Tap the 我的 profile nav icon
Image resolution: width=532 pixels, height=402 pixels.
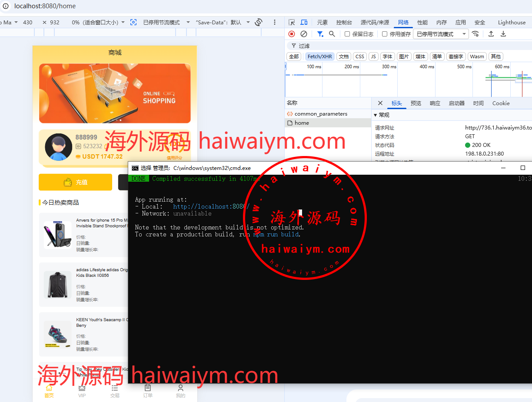point(180,391)
